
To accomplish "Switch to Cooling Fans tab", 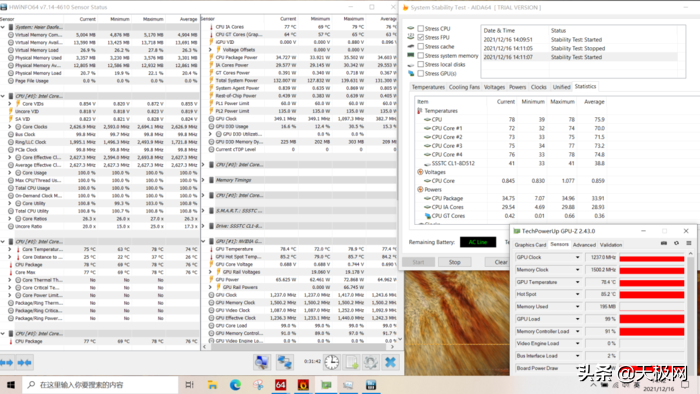I will pos(464,87).
